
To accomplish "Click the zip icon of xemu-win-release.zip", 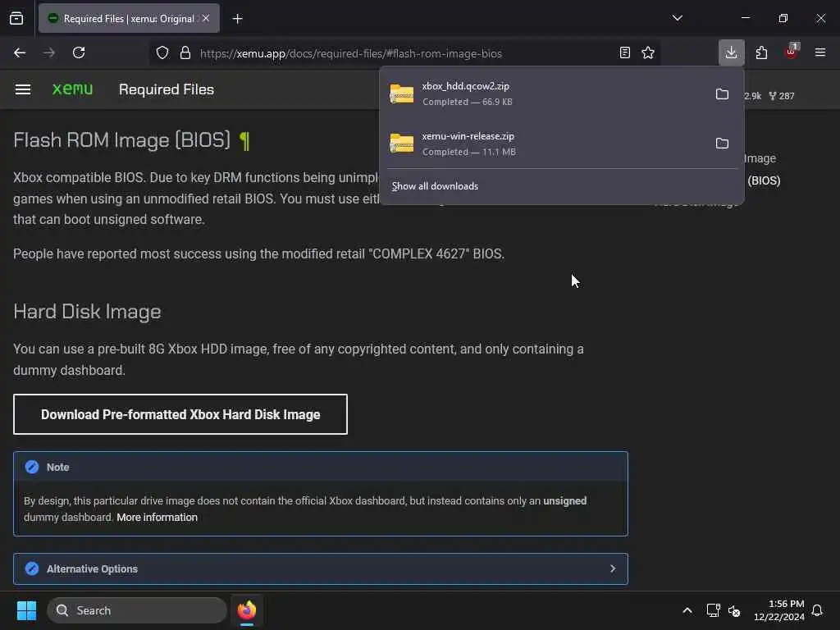I will (x=402, y=144).
